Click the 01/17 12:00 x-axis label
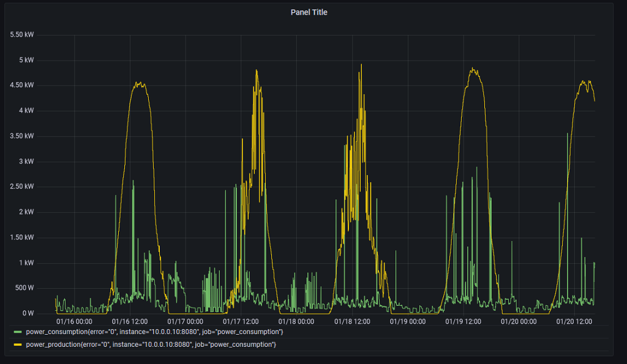The width and height of the screenshot is (627, 364). pos(241,321)
